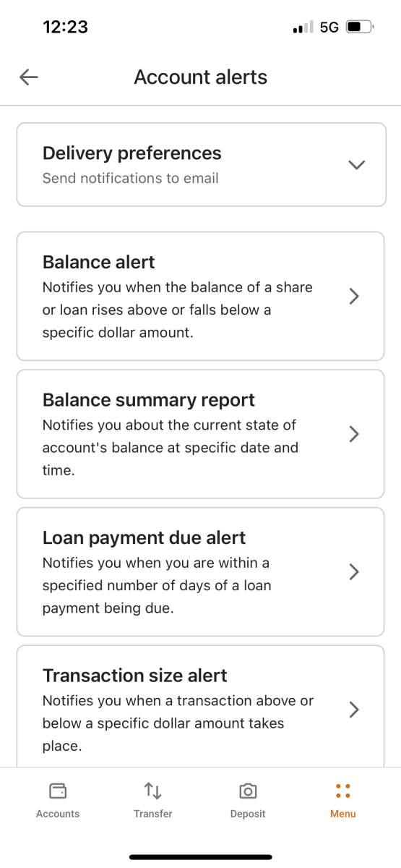
Task: Open the Balance alert title
Action: [99, 262]
